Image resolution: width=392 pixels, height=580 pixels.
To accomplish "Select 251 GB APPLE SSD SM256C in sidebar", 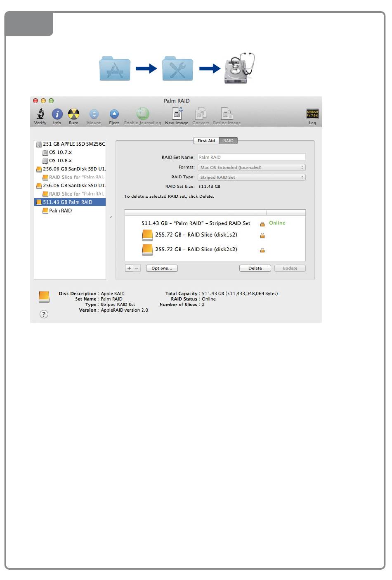I will point(70,144).
